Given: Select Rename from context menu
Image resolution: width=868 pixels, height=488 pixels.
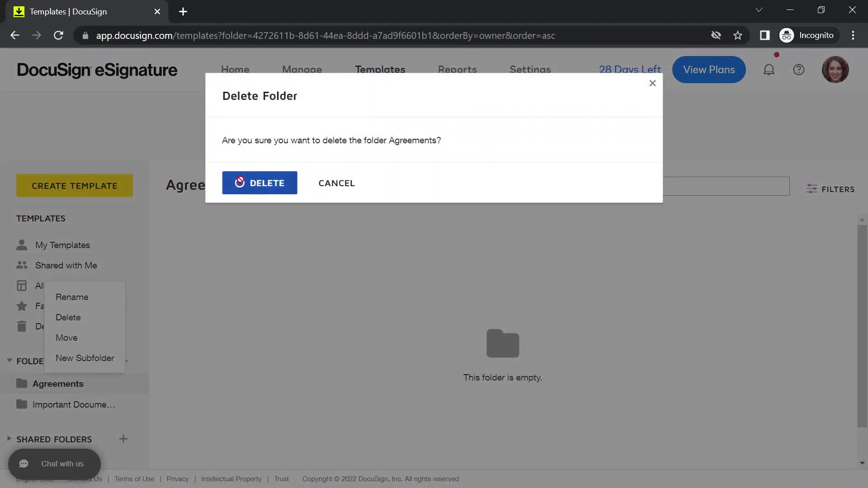Looking at the screenshot, I should point(72,297).
